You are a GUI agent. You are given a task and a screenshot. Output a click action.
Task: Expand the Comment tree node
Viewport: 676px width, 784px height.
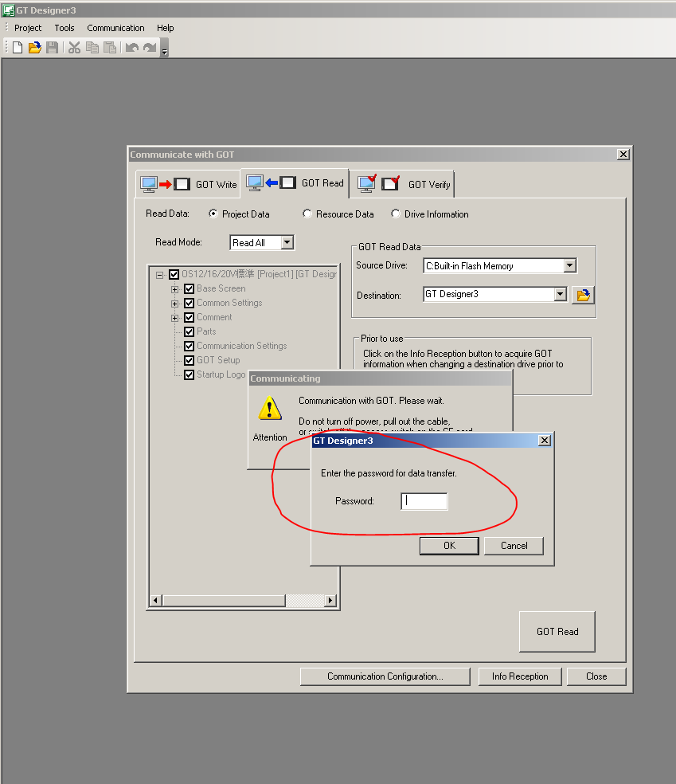tap(174, 318)
